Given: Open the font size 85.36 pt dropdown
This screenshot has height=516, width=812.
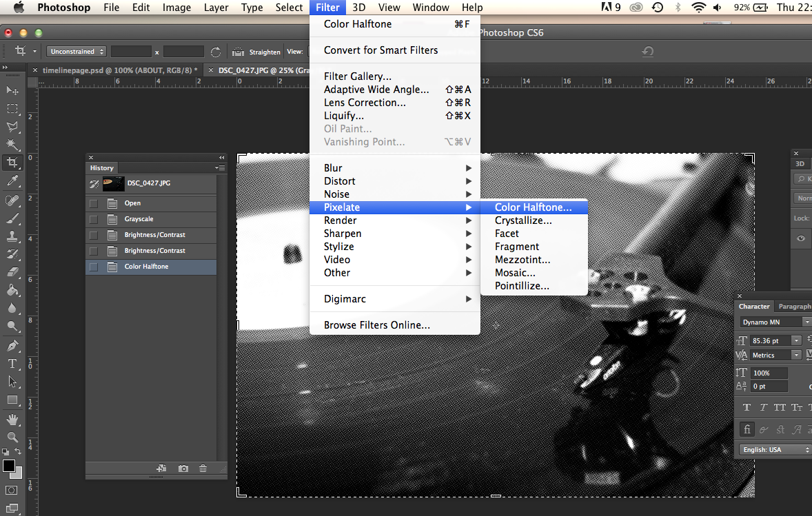Looking at the screenshot, I should 796,340.
